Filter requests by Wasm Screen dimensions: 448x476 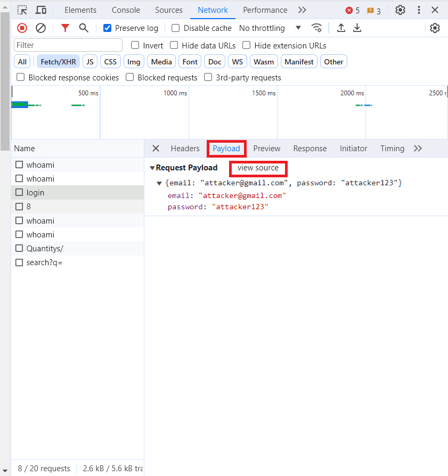click(x=264, y=62)
